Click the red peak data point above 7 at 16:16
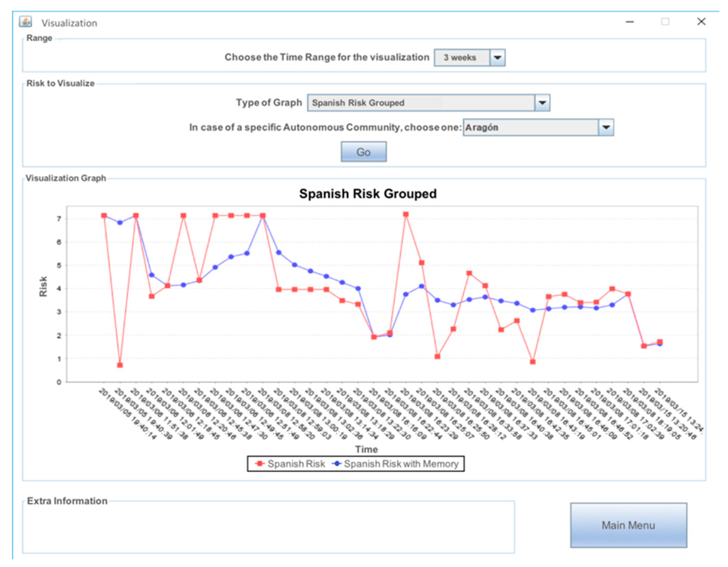The height and width of the screenshot is (567, 728). 406,214
